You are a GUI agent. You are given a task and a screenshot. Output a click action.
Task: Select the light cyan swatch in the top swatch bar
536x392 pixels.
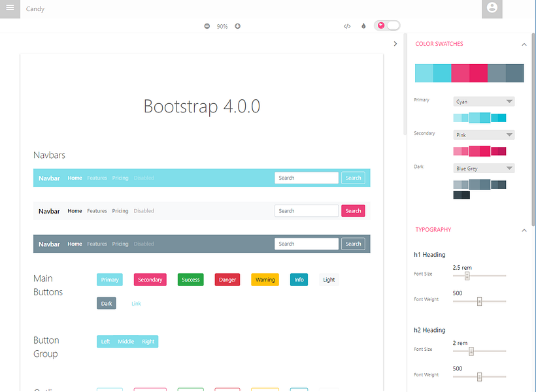424,73
